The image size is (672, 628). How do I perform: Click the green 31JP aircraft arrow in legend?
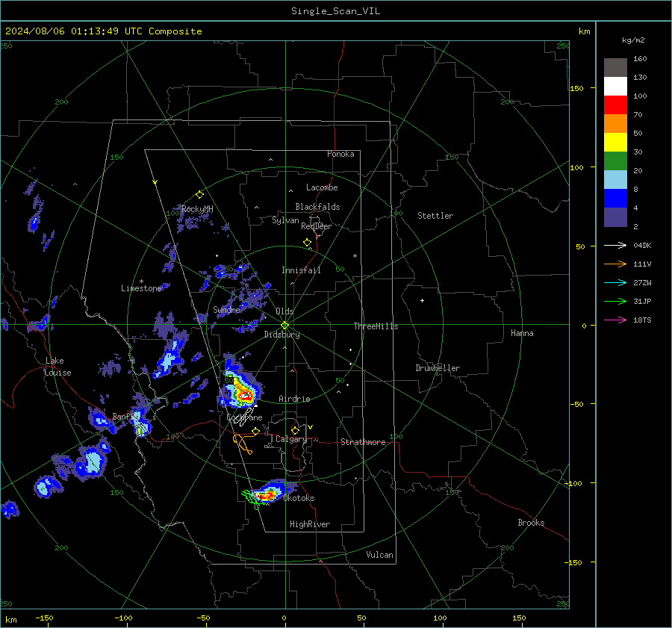coord(615,302)
